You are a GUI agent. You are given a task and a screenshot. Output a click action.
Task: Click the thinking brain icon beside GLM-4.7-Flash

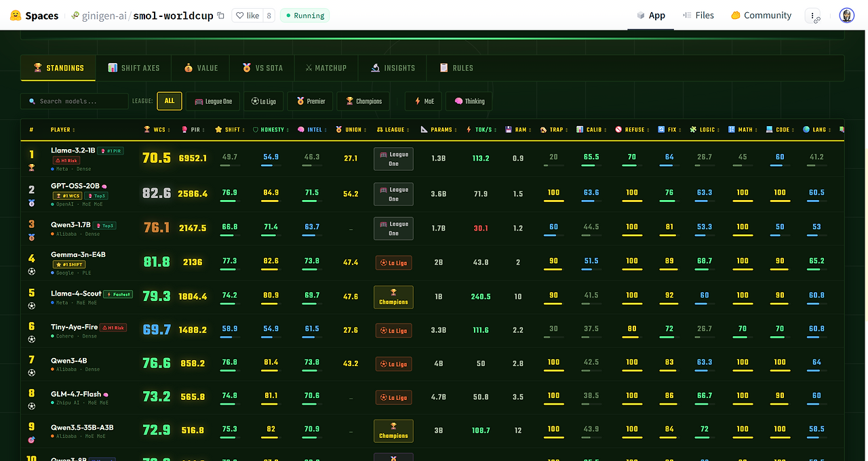pos(106,394)
